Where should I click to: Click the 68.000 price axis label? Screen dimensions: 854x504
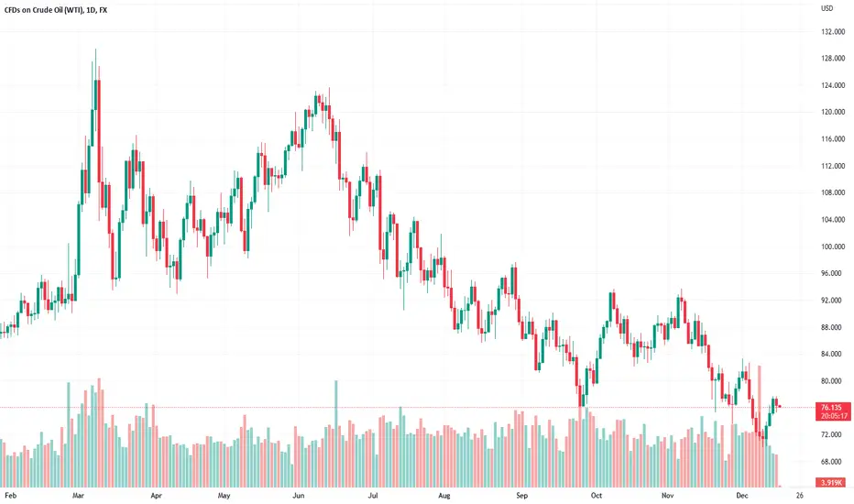(x=833, y=462)
